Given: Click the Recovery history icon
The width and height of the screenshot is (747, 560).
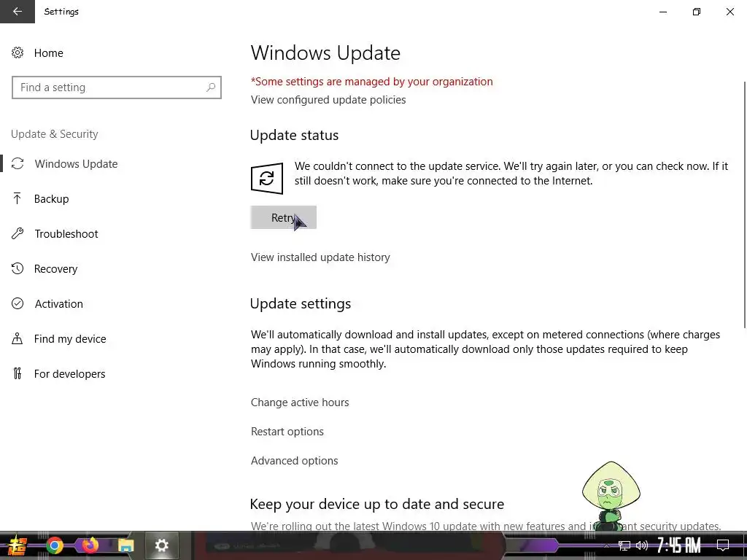Looking at the screenshot, I should tap(18, 268).
